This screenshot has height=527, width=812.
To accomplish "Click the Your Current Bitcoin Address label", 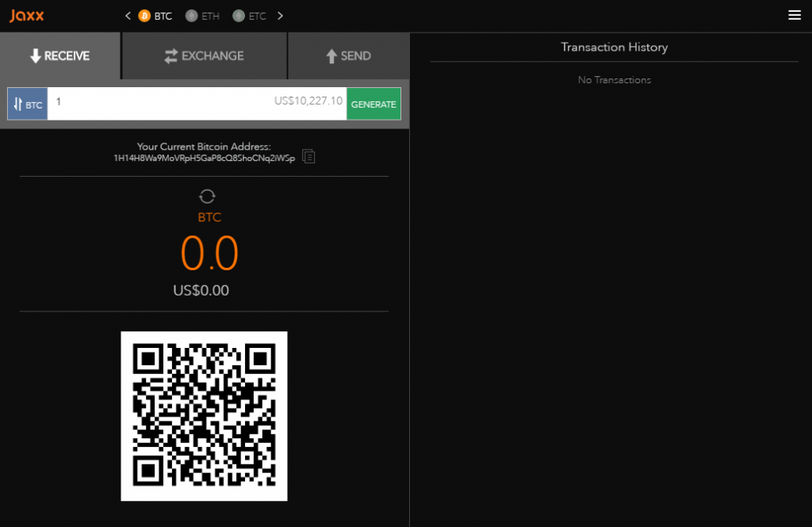I will coord(204,147).
